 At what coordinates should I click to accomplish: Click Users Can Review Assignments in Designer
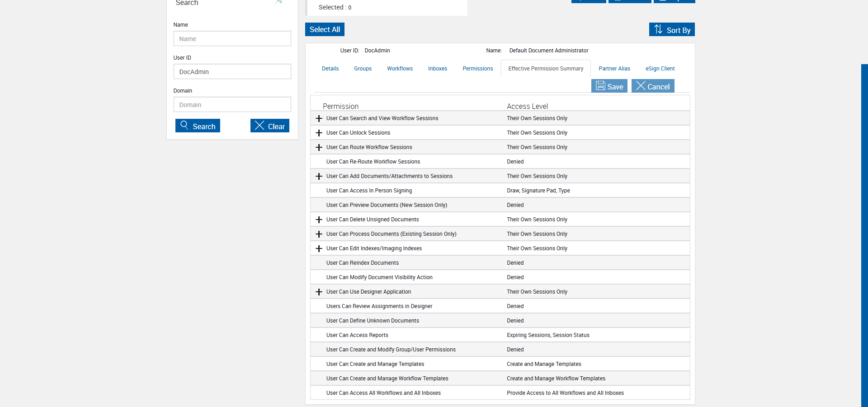379,306
